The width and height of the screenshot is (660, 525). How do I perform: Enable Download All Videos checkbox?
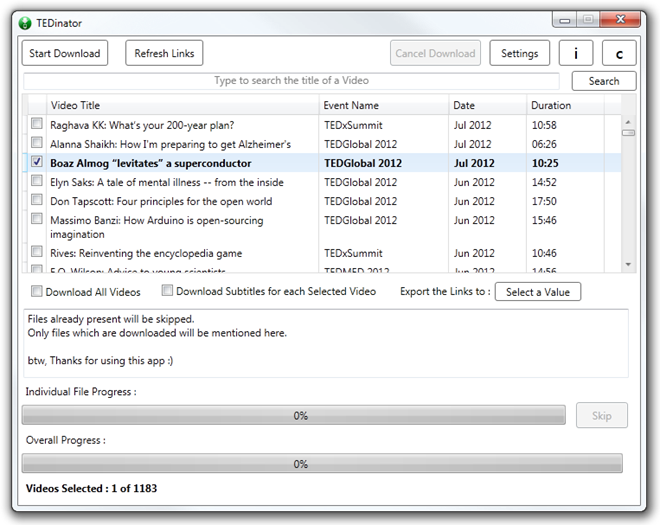coord(37,292)
